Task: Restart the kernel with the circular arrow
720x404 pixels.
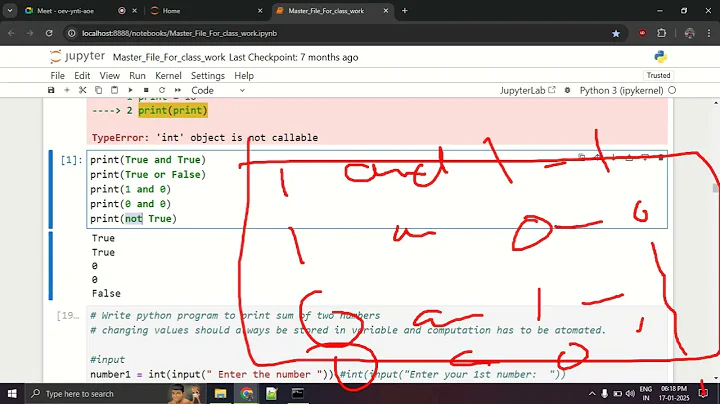Action: 162,90
